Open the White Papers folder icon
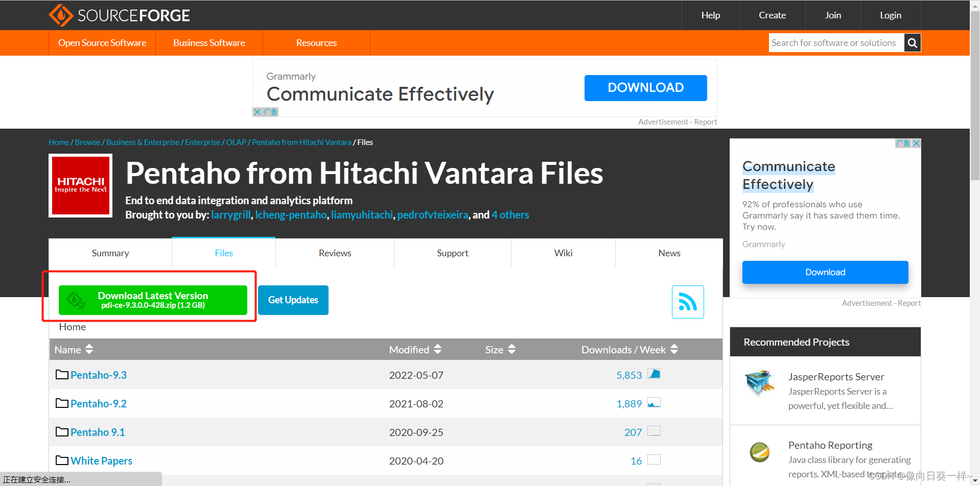980x486 pixels. [62, 460]
